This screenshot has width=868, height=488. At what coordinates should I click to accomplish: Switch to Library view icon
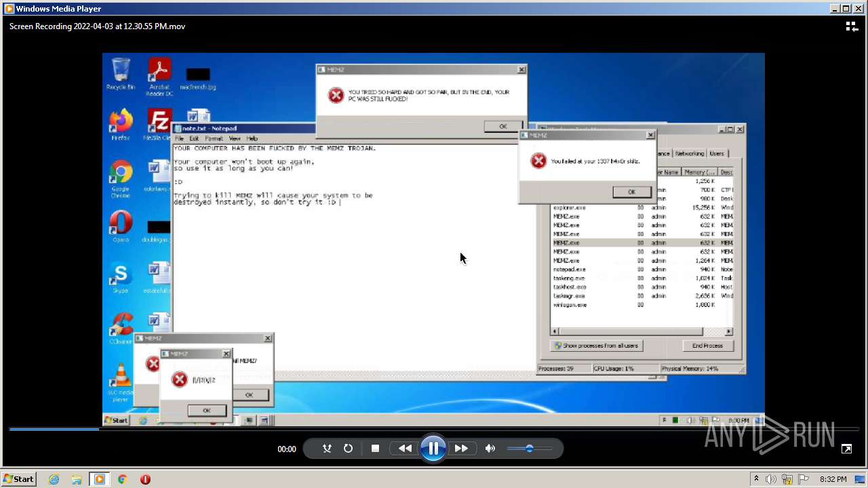pos(851,26)
